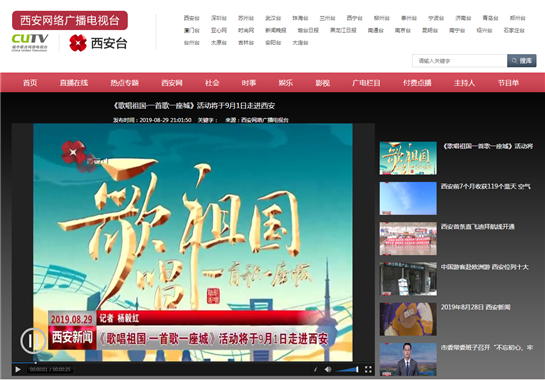Open the 西安网 nav item
This screenshot has width=545, height=380.
[x=172, y=83]
